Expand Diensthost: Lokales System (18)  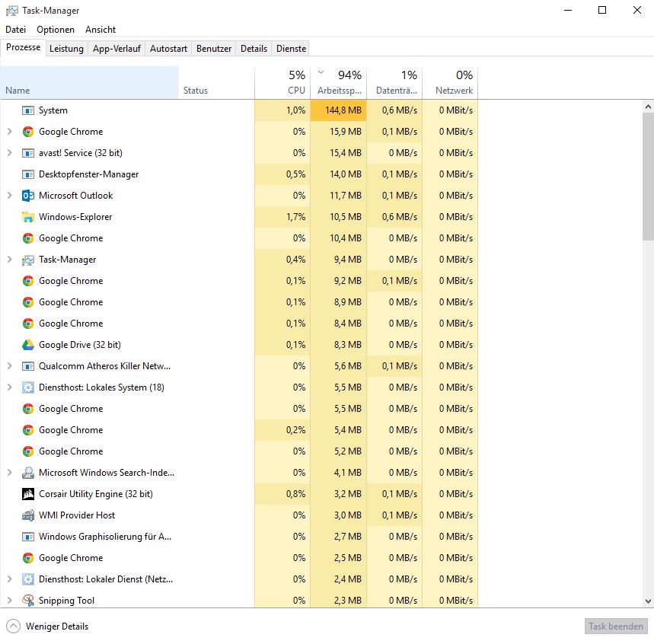(x=10, y=387)
